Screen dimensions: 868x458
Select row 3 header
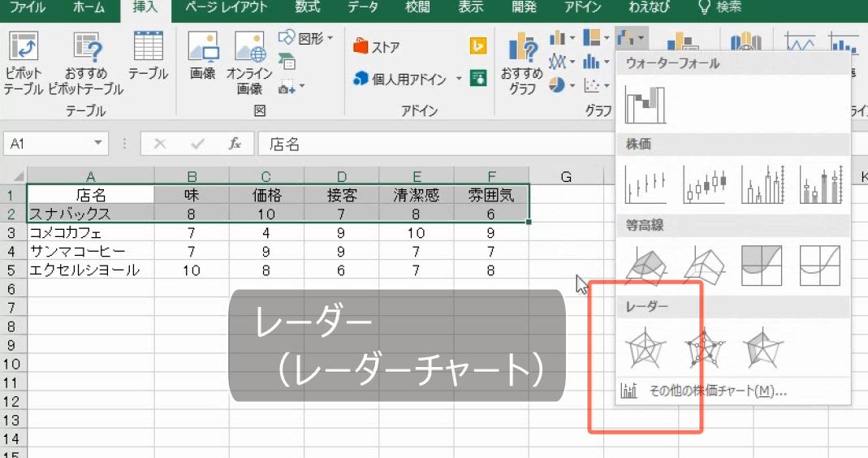pos(12,232)
